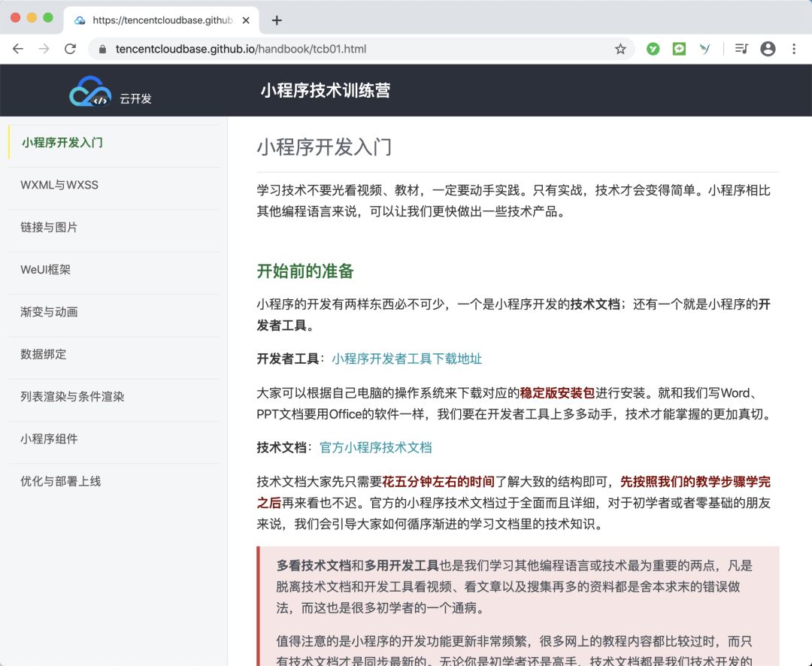
Task: Select WeUI框架 in the sidebar
Action: [46, 269]
